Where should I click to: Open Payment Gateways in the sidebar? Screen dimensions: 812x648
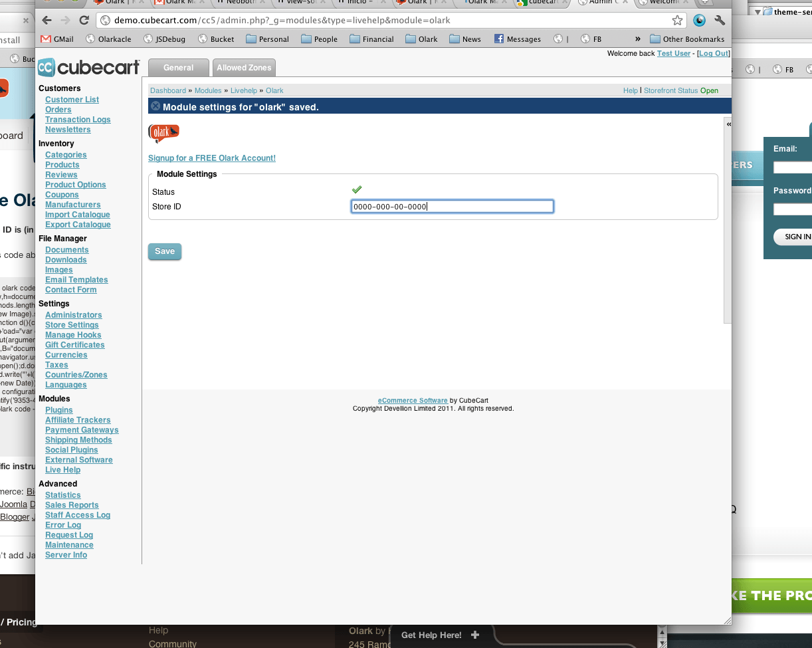tap(82, 430)
